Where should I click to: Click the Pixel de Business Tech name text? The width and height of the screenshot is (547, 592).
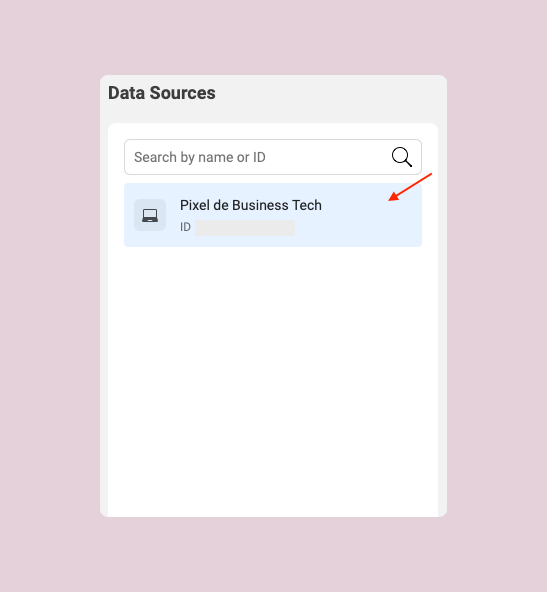pos(251,205)
